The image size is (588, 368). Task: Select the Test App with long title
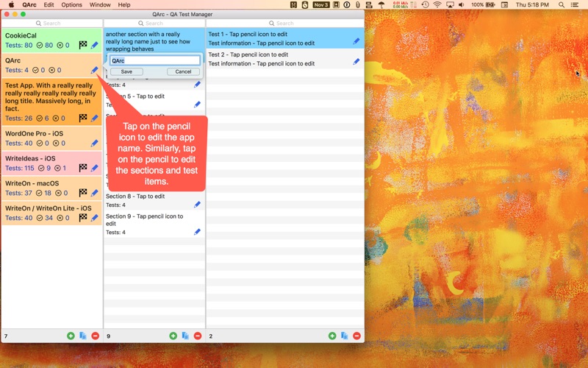click(x=51, y=102)
